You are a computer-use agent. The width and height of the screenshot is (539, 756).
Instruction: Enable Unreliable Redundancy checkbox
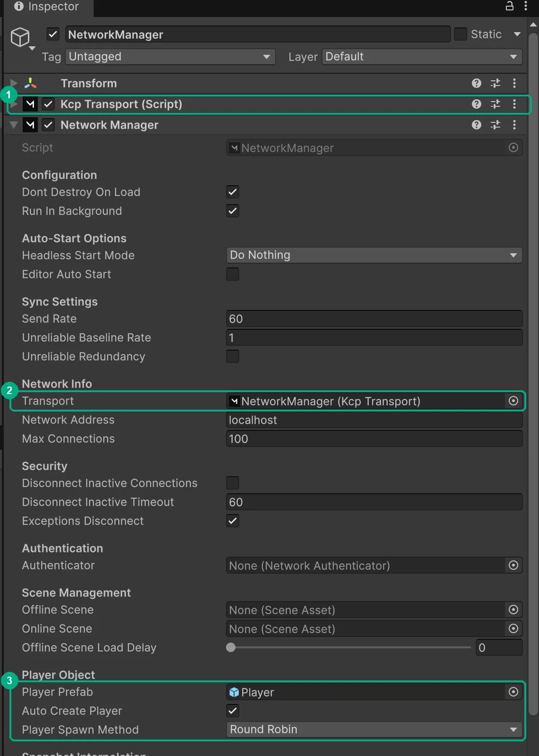coord(233,356)
